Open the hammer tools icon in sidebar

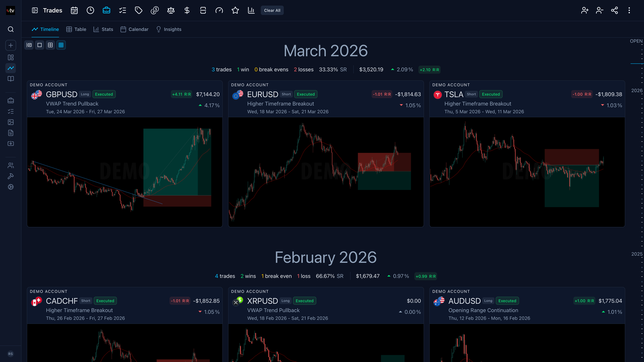tap(11, 176)
